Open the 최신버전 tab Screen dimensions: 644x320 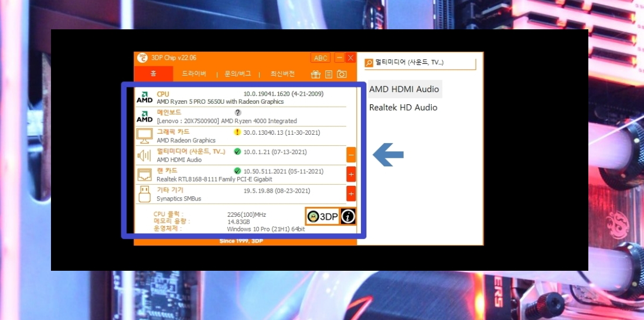pyautogui.click(x=282, y=74)
